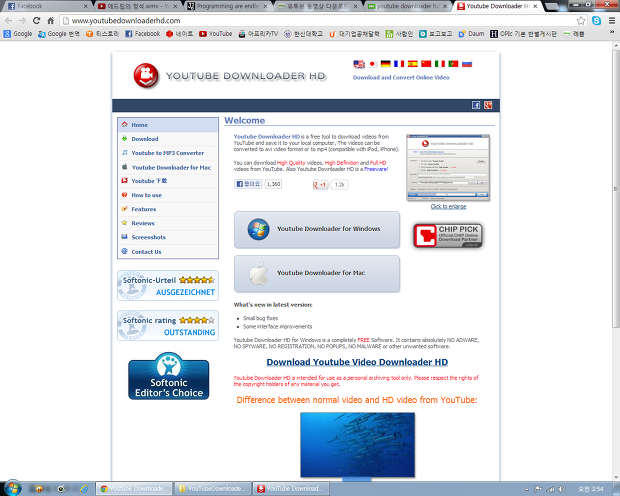Viewport: 620px width, 496px height.
Task: Open Youtube to MP3 Converter menu item
Action: [x=168, y=153]
